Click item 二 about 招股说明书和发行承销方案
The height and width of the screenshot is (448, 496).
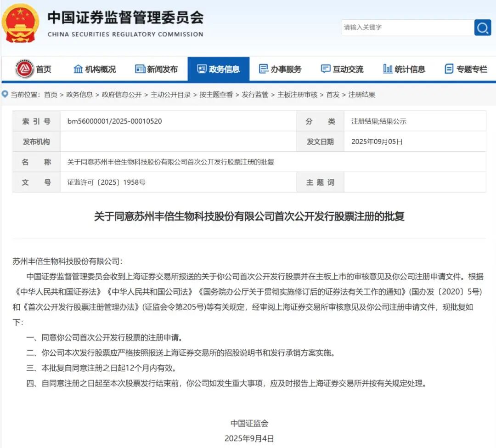180,353
